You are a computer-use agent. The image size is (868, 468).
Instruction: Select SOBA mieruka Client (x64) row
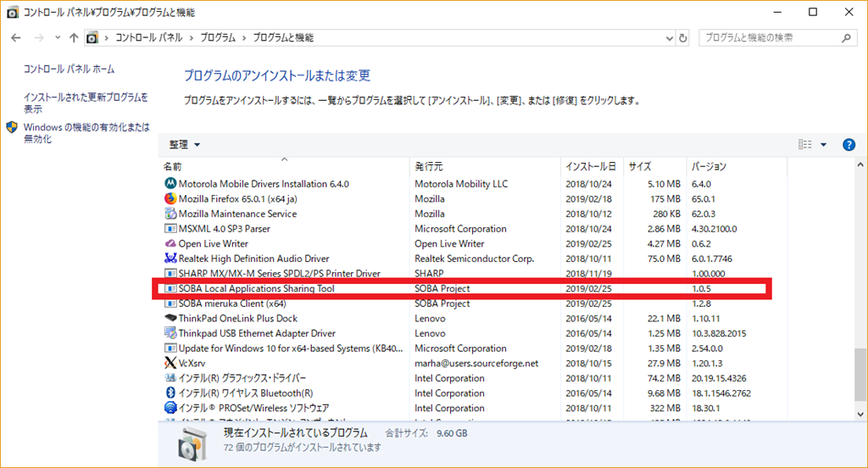click(x=474, y=303)
